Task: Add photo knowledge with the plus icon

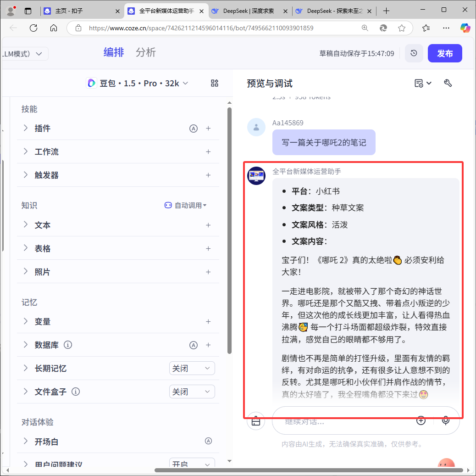Action: coord(208,272)
